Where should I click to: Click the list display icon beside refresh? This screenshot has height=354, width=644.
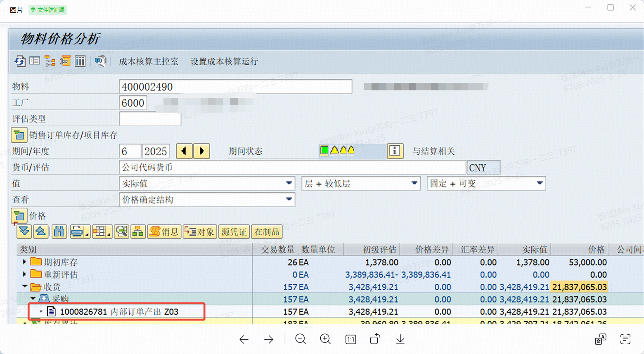pyautogui.click(x=35, y=61)
